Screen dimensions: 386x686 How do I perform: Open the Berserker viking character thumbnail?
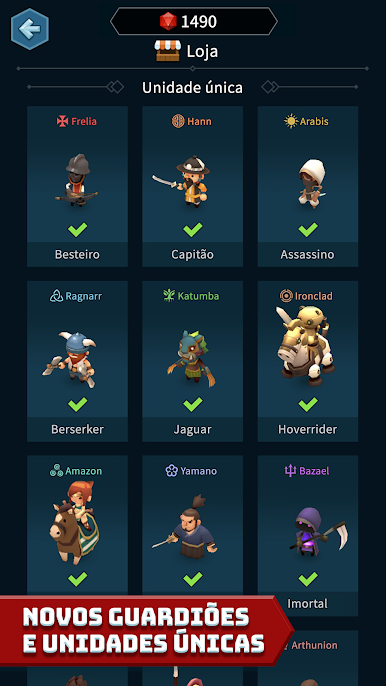[x=70, y=359]
